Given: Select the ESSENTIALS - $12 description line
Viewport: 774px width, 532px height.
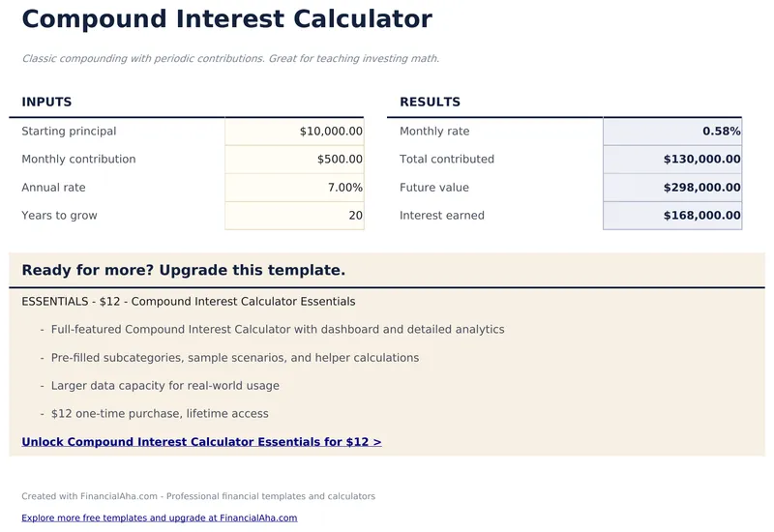Looking at the screenshot, I should [188, 302].
